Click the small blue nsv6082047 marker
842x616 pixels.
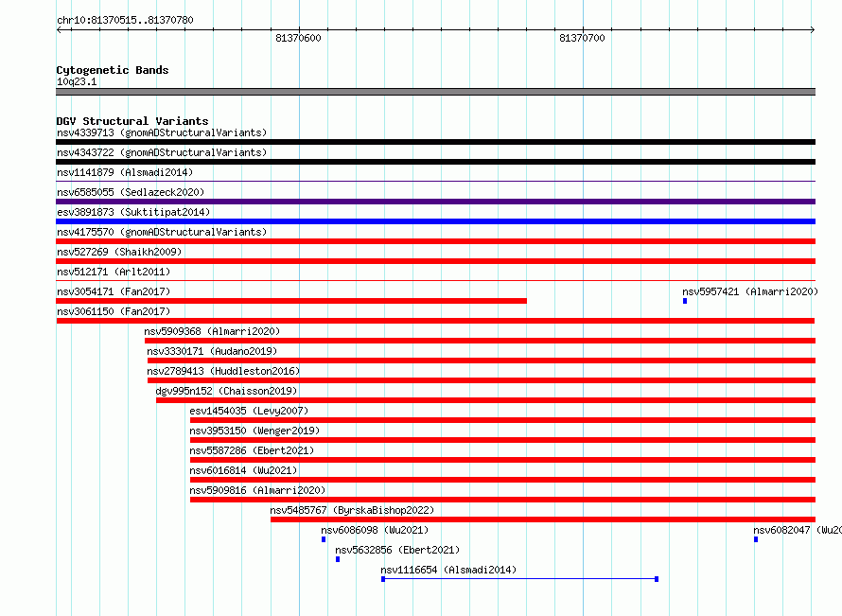tap(756, 539)
